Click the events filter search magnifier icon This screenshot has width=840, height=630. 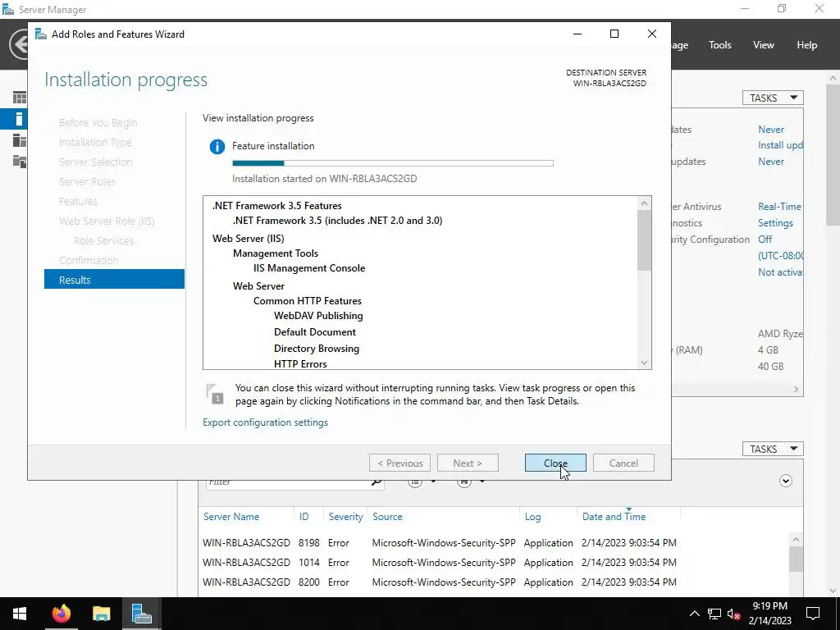click(377, 482)
